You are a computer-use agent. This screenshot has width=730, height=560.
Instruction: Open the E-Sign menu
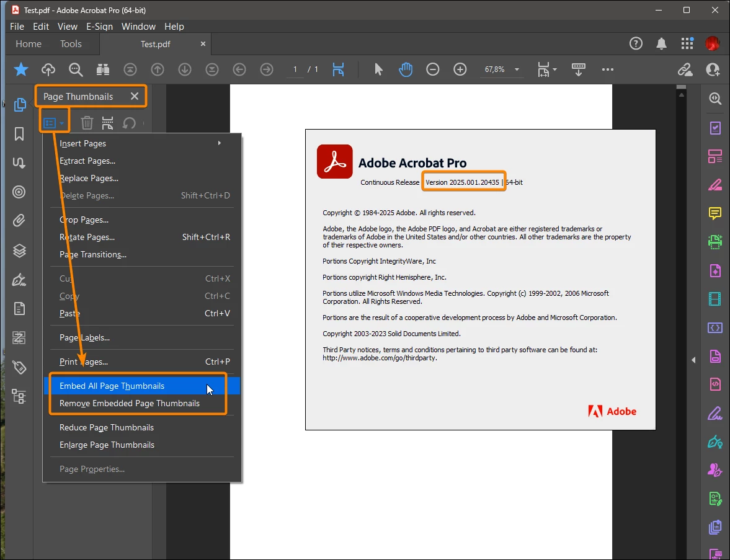click(100, 27)
